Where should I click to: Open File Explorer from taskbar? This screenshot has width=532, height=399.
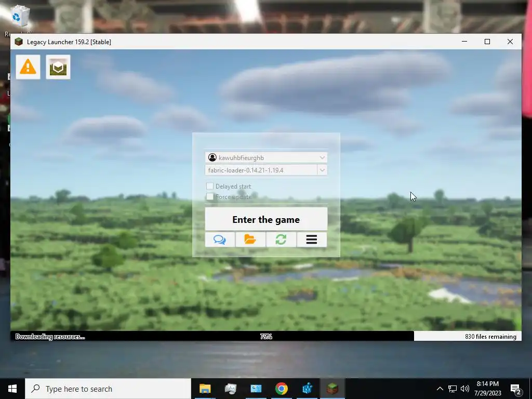(x=205, y=389)
